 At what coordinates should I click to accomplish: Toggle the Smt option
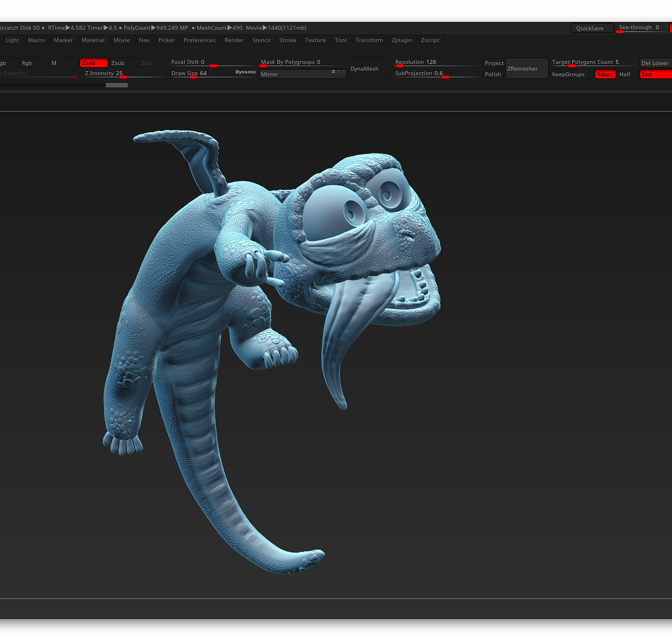point(656,75)
